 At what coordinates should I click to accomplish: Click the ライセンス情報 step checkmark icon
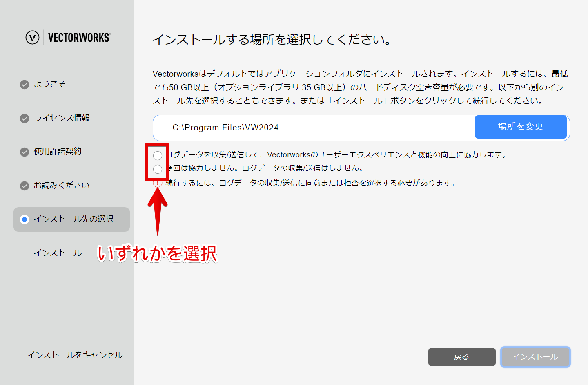tap(24, 118)
